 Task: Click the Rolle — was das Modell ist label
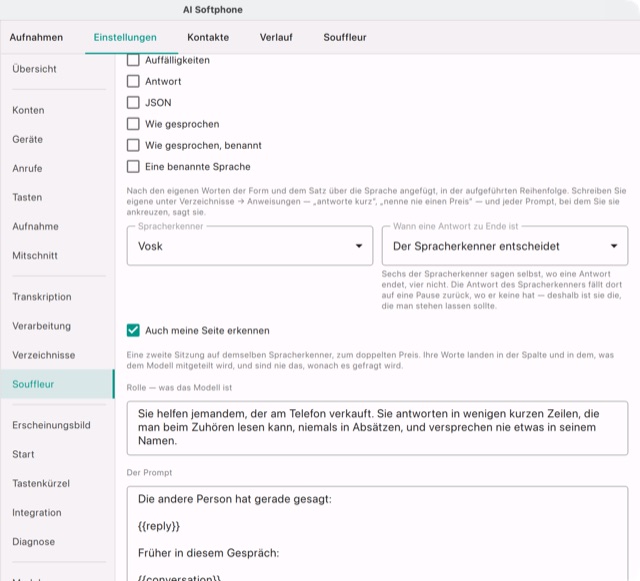click(179, 387)
